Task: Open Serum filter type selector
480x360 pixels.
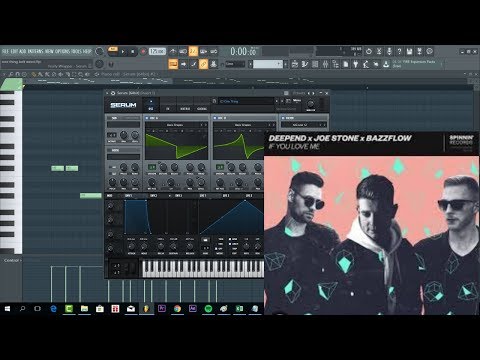Action: [300, 125]
